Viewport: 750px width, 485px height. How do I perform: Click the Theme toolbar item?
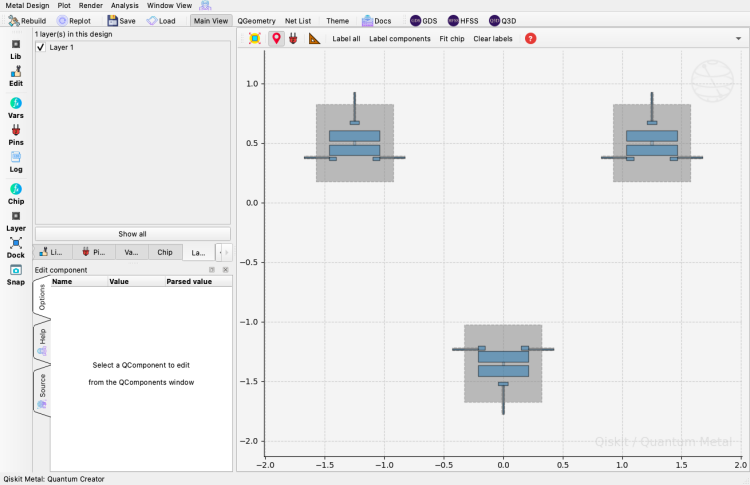tap(337, 21)
